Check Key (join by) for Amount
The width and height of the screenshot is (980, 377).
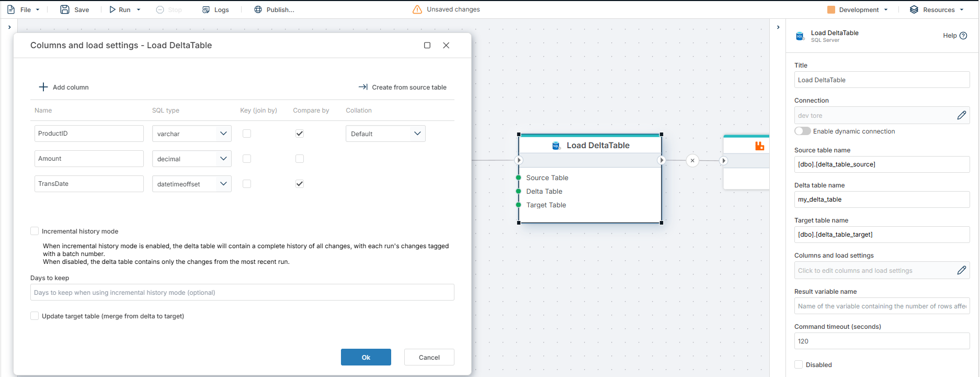pos(247,159)
